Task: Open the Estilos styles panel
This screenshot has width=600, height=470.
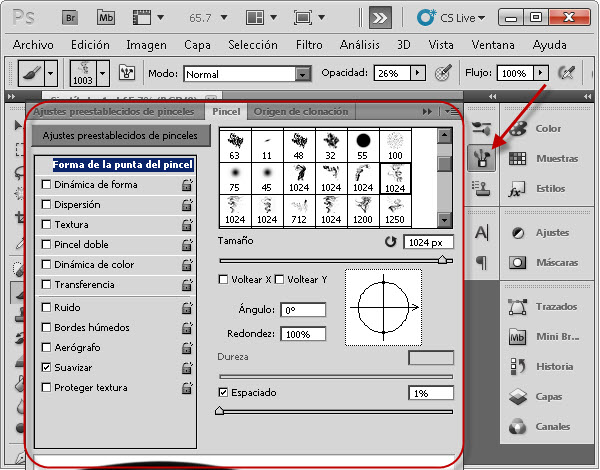Action: [536, 188]
